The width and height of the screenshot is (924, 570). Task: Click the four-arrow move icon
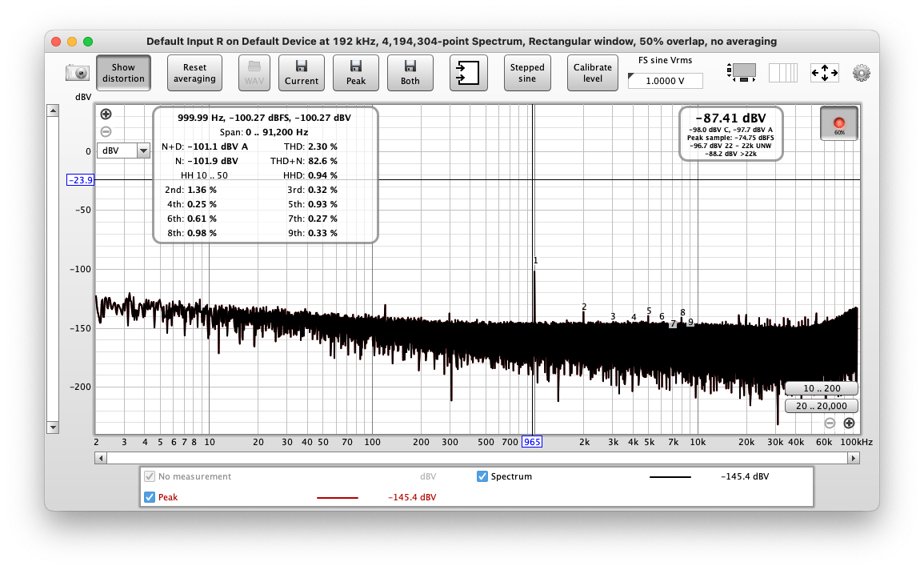pyautogui.click(x=825, y=73)
